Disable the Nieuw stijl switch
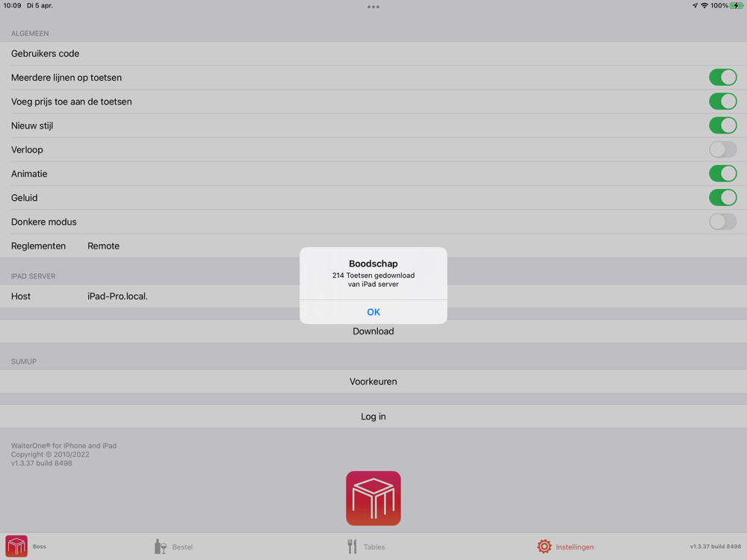This screenshot has height=560, width=747. click(x=722, y=125)
